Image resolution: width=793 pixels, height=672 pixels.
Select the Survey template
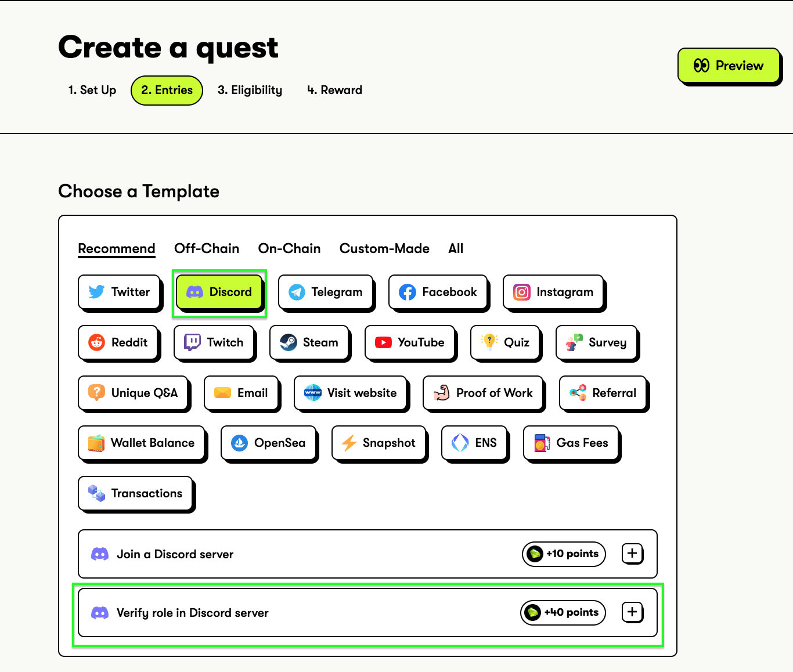click(x=597, y=342)
